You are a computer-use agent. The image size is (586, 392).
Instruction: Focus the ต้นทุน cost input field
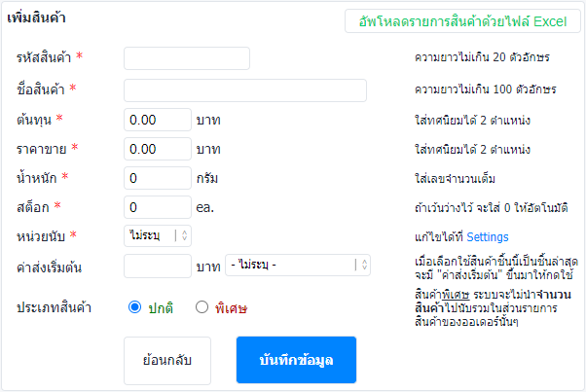(158, 120)
